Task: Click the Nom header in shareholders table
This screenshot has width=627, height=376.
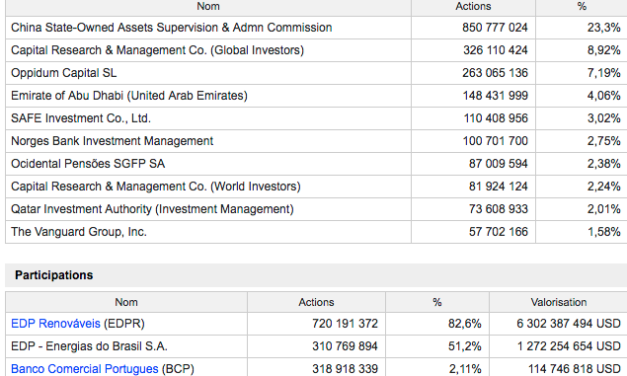Action: pos(208,6)
